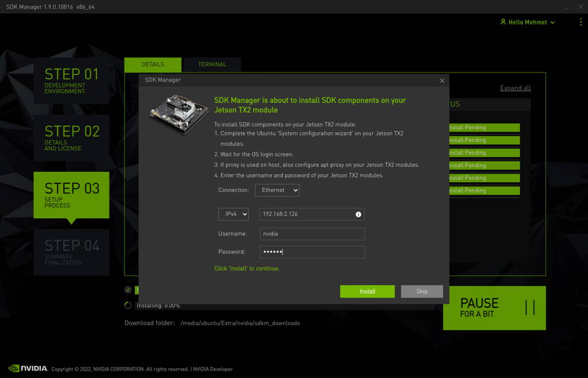Click the Jetson TX2 board image
This screenshot has width=588, height=378.
click(x=179, y=114)
